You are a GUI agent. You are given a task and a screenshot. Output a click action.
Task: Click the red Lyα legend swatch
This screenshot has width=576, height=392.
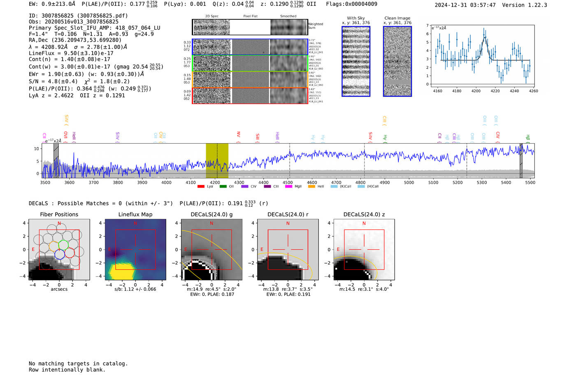(201, 187)
